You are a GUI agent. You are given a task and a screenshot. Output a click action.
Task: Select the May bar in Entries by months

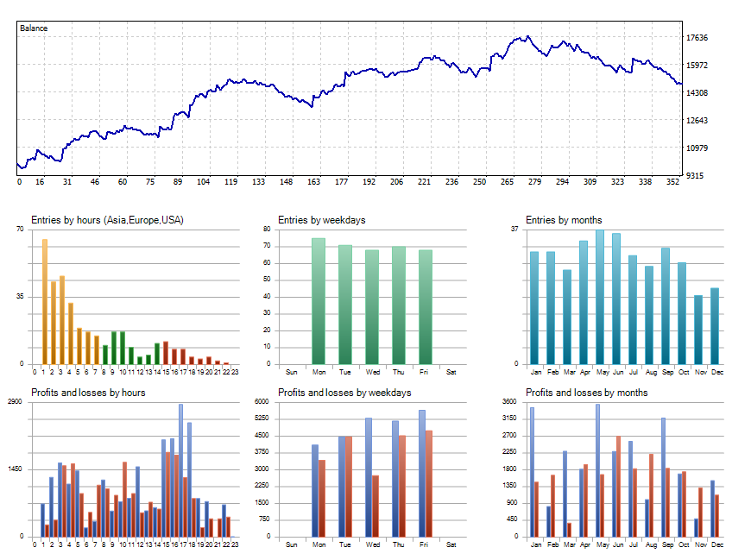point(600,297)
